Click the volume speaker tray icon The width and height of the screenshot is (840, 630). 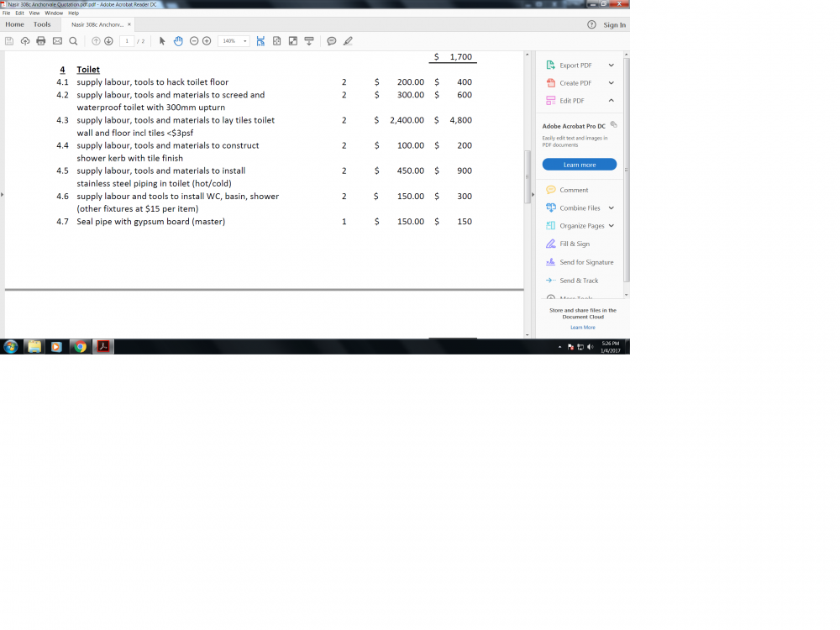tap(591, 347)
